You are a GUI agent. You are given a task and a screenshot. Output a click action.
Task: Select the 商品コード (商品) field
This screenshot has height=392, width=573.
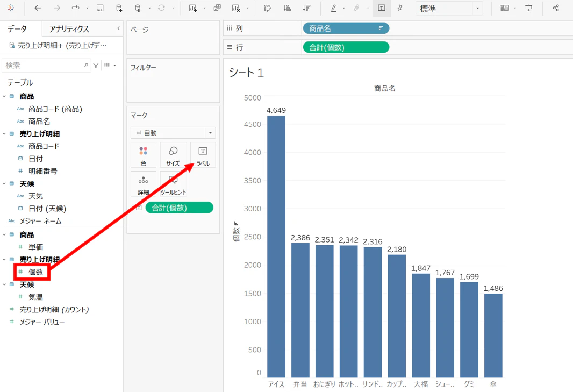pos(55,109)
